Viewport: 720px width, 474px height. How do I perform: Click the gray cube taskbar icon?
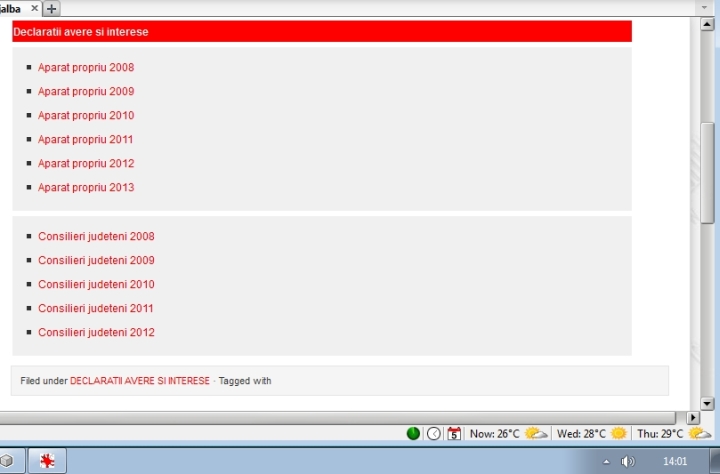click(x=7, y=461)
